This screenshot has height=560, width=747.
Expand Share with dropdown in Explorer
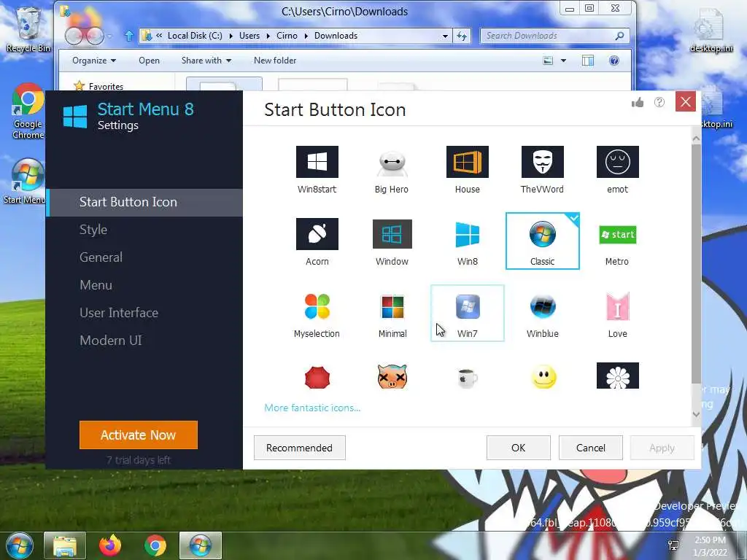click(206, 61)
